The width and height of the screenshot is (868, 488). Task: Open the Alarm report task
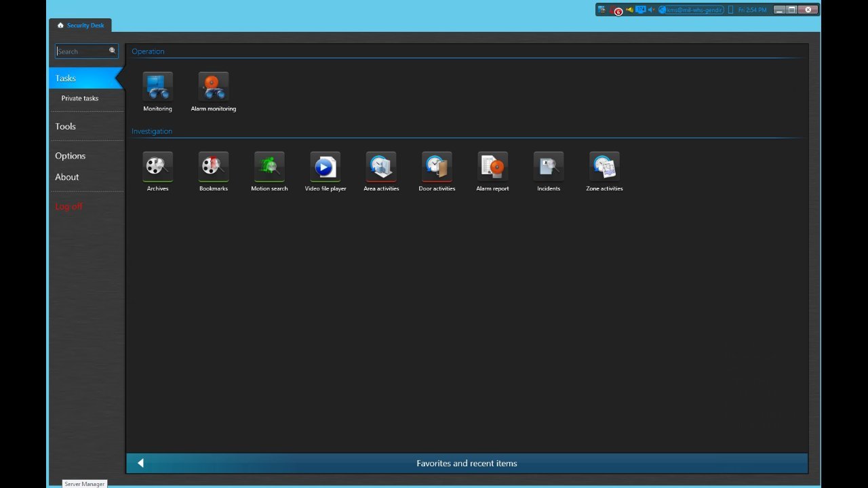[492, 167]
